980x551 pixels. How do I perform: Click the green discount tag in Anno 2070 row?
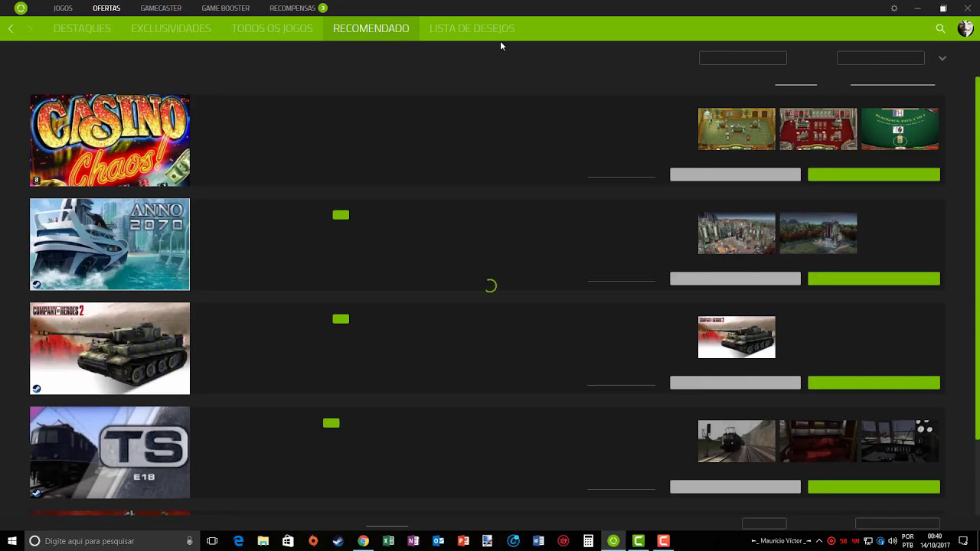[x=341, y=215]
